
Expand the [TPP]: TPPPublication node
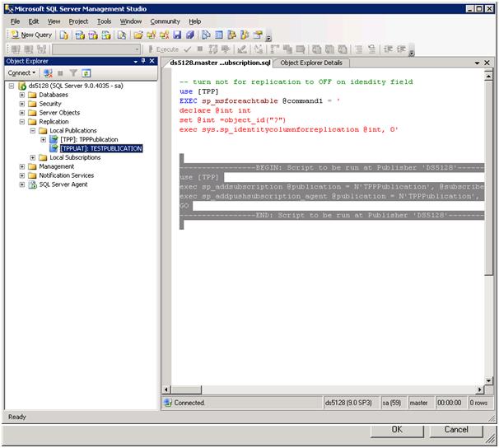tap(44, 140)
